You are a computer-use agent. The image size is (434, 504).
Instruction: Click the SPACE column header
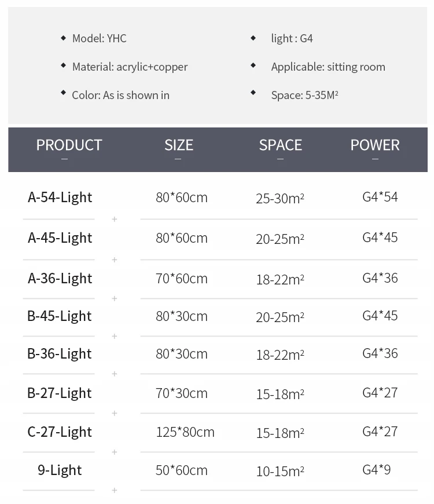pos(280,145)
